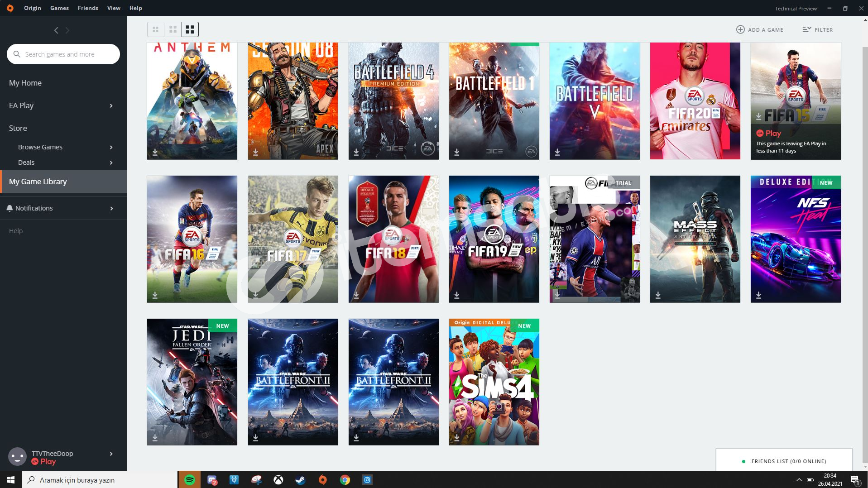Focus the Search games and more field
Viewport: 868px width, 488px height.
pyautogui.click(x=63, y=54)
